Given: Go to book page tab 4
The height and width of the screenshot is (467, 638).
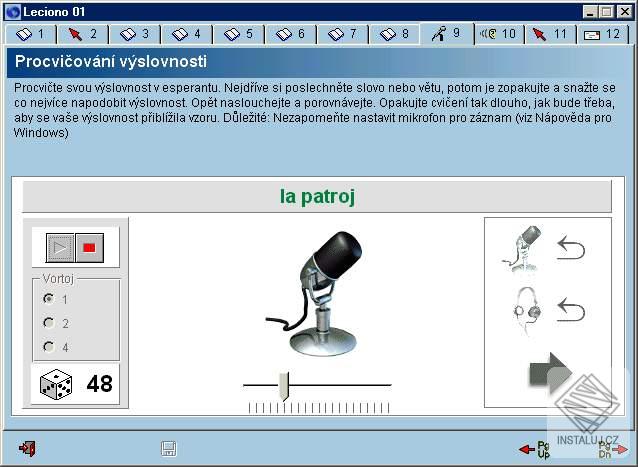Looking at the screenshot, I should tap(187, 34).
